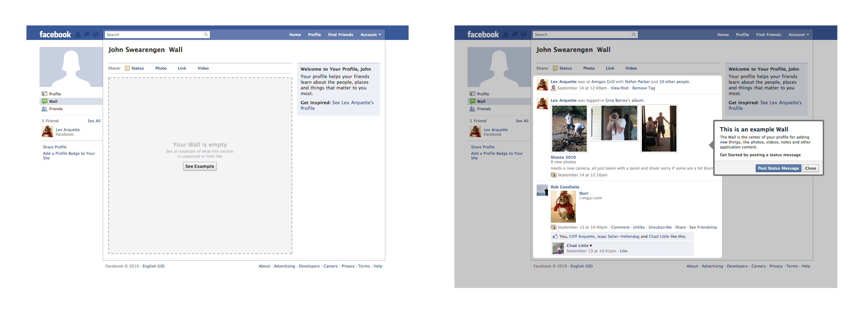Click Add a Profile Badge link in left mockup

[x=69, y=155]
